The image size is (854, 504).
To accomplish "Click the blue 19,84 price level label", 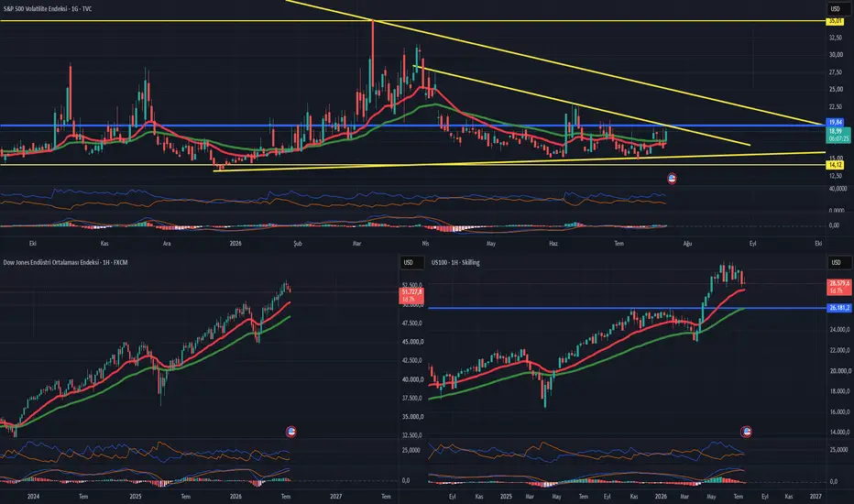I will [x=835, y=123].
